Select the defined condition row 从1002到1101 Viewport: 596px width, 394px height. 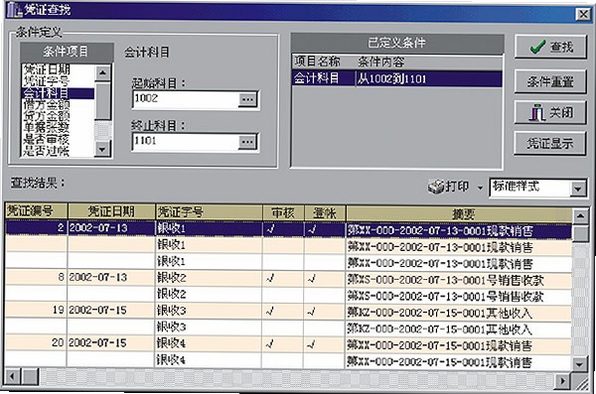[x=397, y=79]
